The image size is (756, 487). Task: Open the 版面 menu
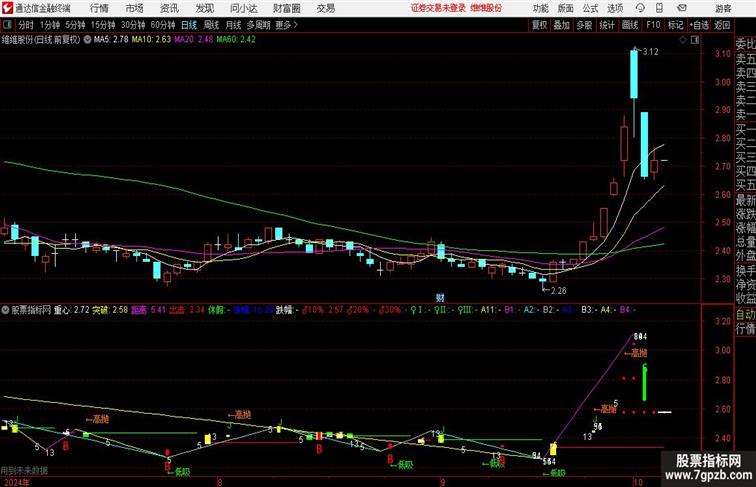(566, 8)
